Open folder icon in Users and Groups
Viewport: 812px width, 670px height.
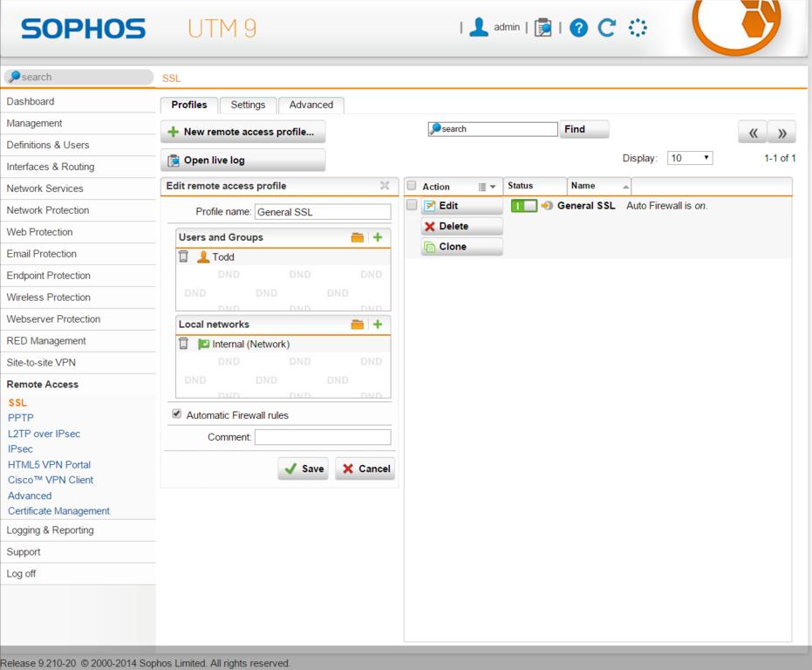(358, 237)
